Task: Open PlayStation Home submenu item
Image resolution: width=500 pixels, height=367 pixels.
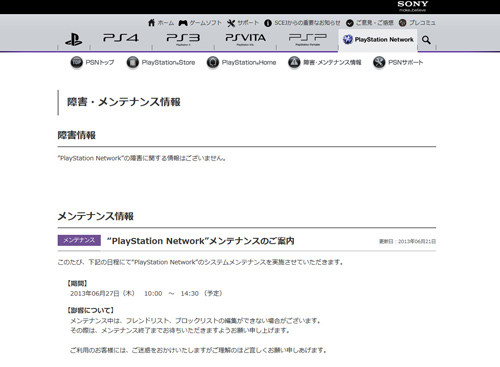Action: [x=249, y=62]
